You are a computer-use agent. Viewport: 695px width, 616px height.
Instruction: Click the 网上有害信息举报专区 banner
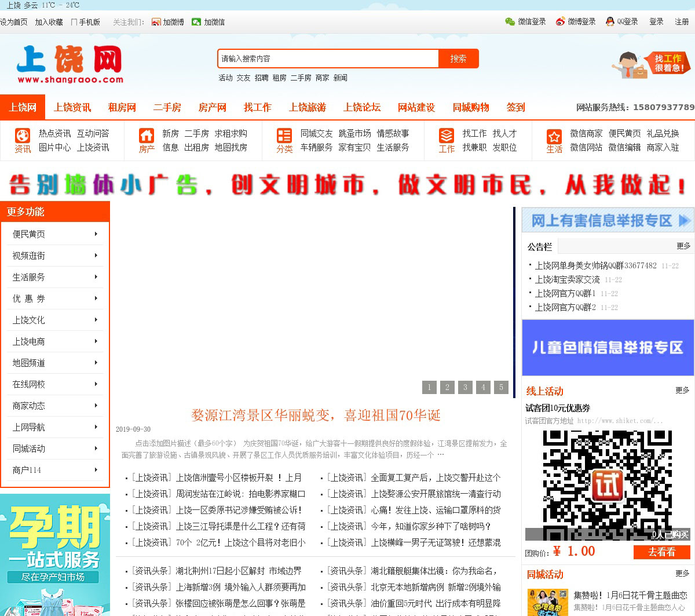click(x=608, y=220)
